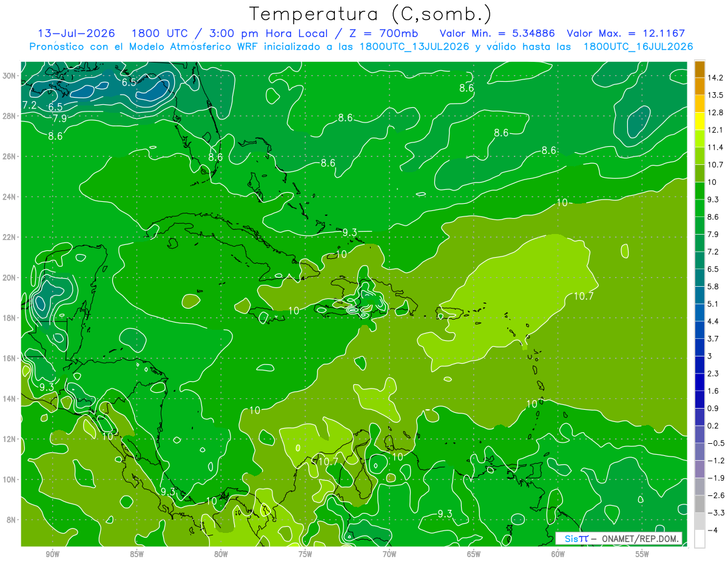Screen dimensions: 728x562
Task: Click the '12.1' value on the color scale
Action: [715, 130]
